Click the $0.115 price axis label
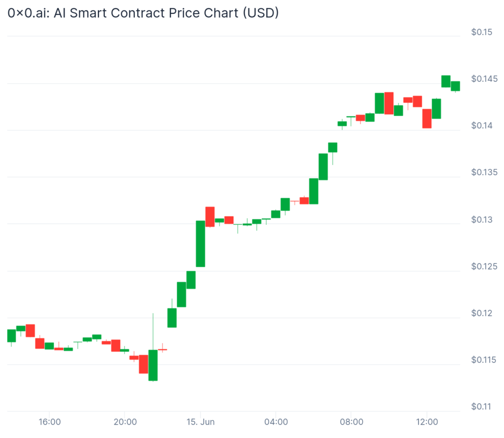 [483, 360]
